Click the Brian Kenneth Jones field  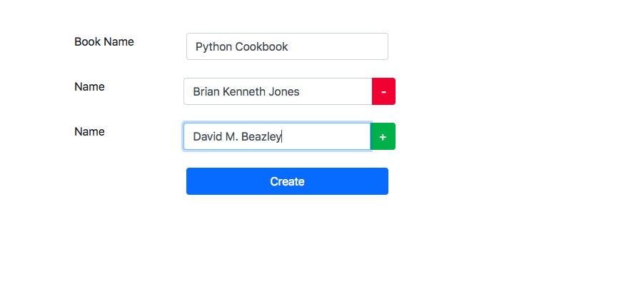(x=278, y=91)
